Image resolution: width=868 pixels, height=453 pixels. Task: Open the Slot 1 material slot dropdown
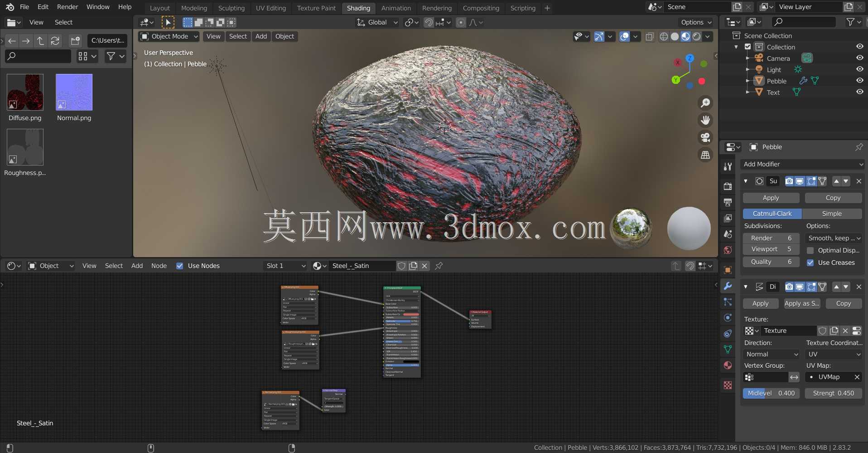pyautogui.click(x=285, y=266)
